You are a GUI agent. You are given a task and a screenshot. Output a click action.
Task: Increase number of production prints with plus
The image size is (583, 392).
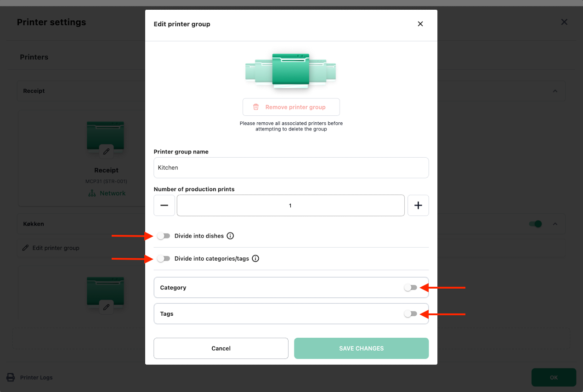point(418,205)
